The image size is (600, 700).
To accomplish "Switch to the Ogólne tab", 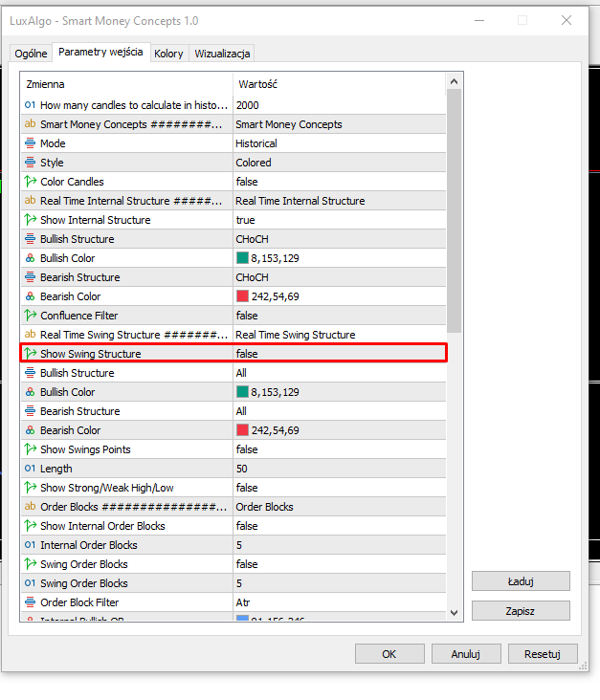I will pos(31,54).
